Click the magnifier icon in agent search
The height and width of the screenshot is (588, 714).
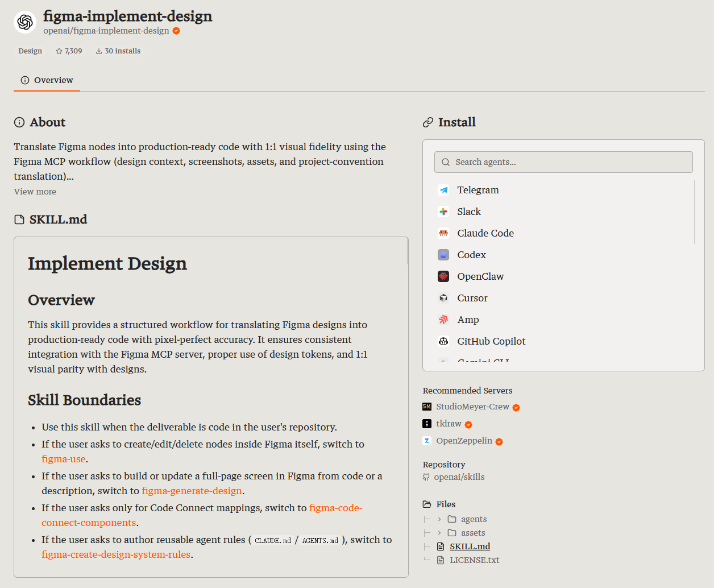point(446,162)
